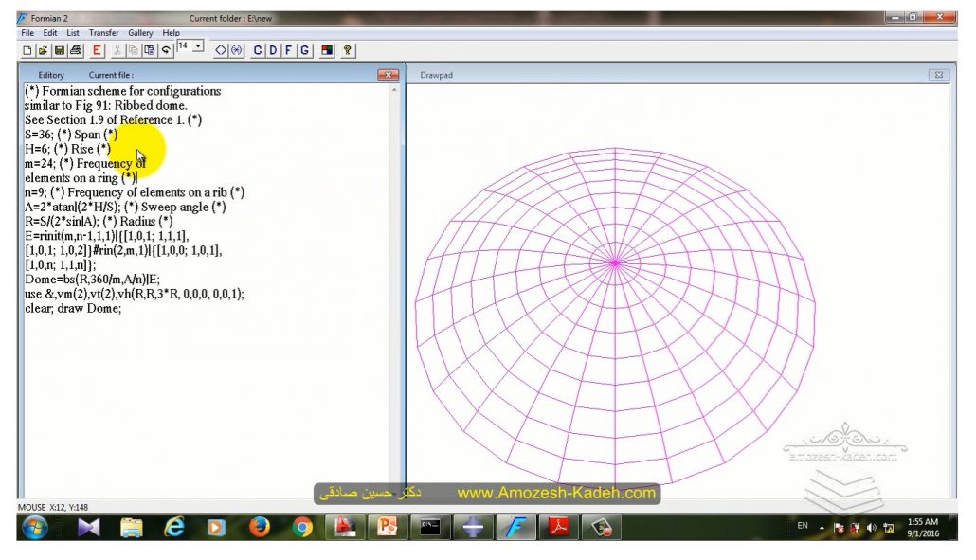Save the file using the floppy disk icon
The width and height of the screenshot is (976, 560).
pos(59,50)
